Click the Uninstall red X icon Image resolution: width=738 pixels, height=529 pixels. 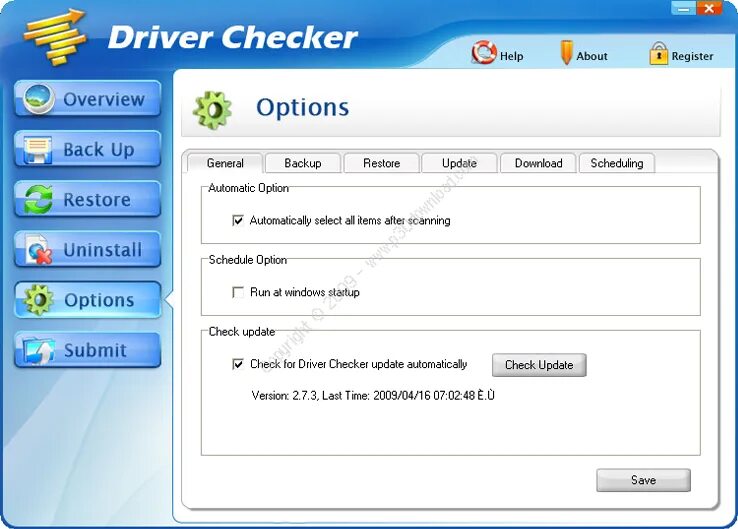39,249
